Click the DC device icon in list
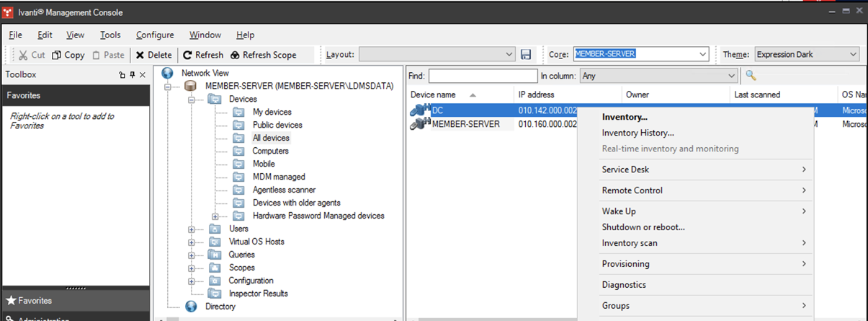The width and height of the screenshot is (868, 321). pos(420,110)
